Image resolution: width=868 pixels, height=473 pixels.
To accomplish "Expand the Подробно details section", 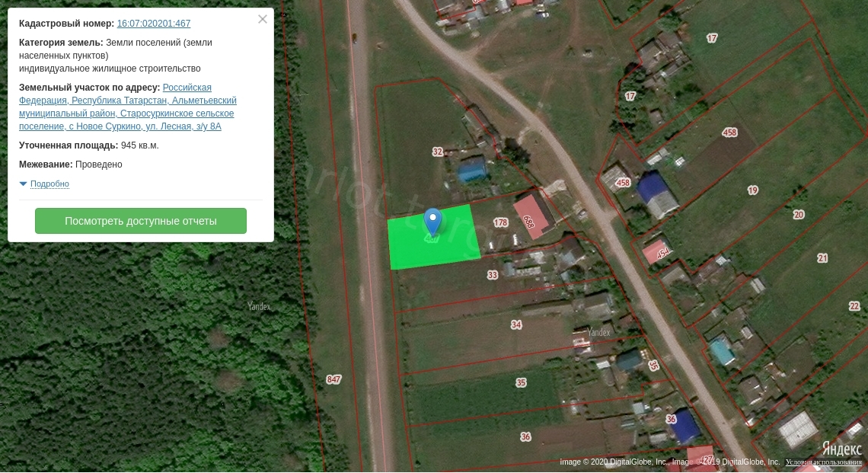I will pyautogui.click(x=49, y=184).
